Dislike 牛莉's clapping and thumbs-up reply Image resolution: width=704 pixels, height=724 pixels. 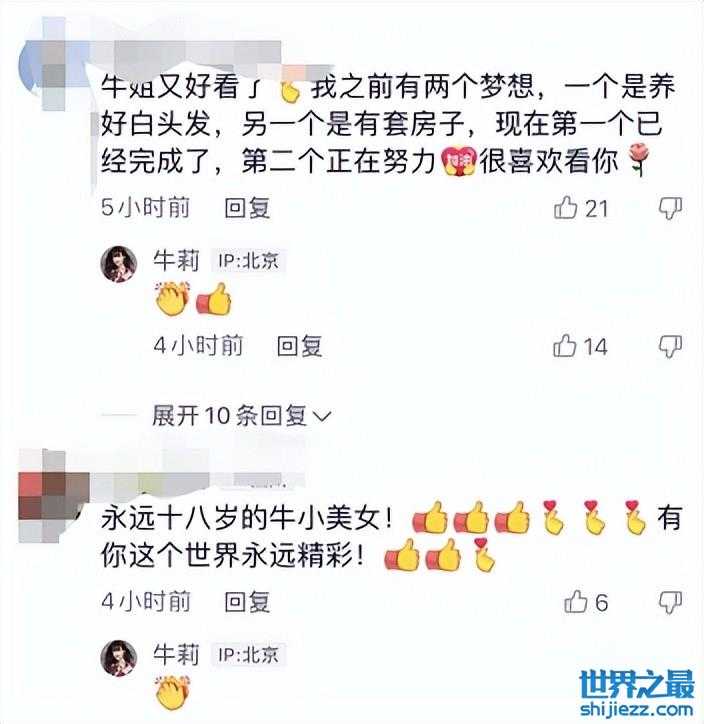click(670, 346)
